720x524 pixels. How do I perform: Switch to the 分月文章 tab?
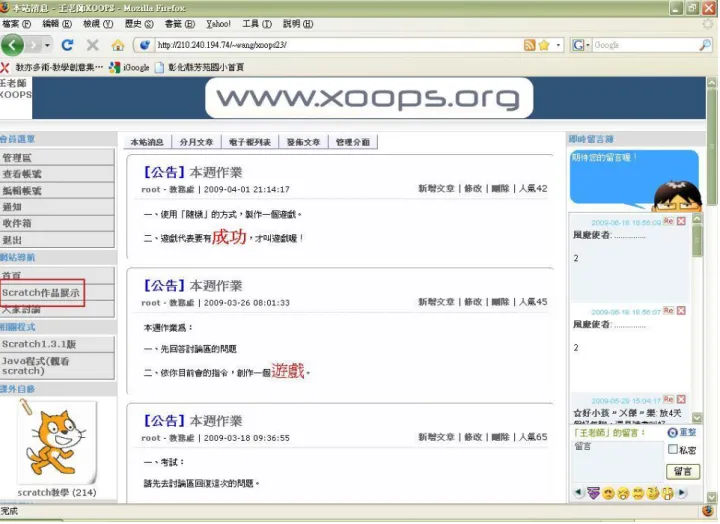click(x=197, y=142)
